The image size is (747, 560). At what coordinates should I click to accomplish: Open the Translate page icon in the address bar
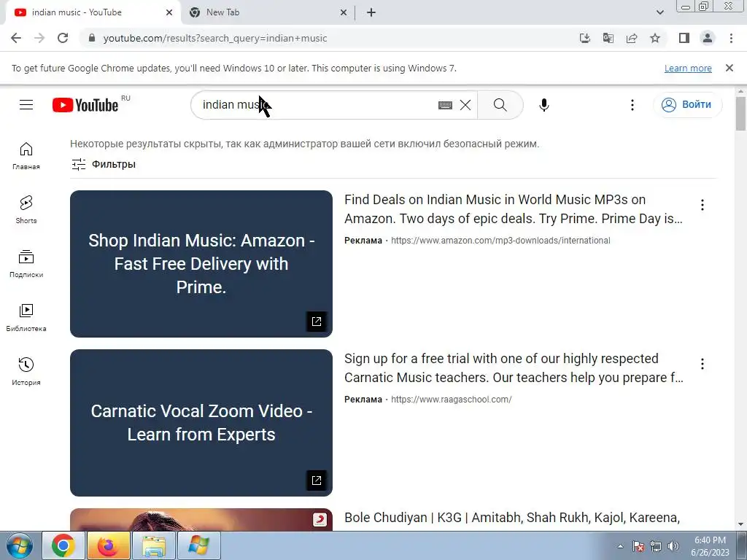(x=608, y=38)
